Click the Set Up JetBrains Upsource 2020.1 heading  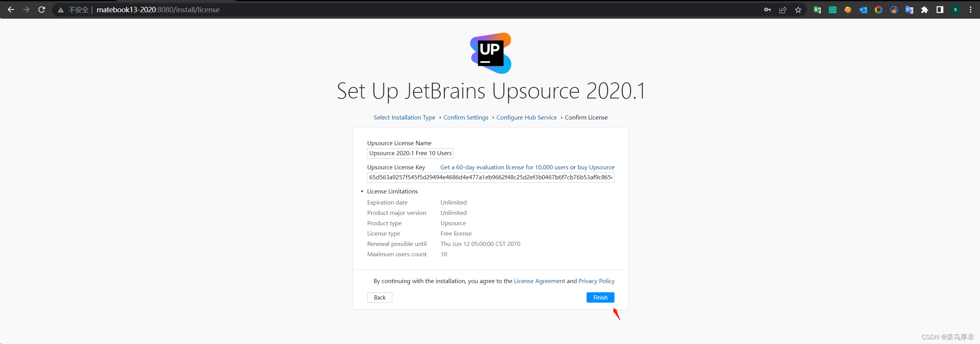point(491,91)
